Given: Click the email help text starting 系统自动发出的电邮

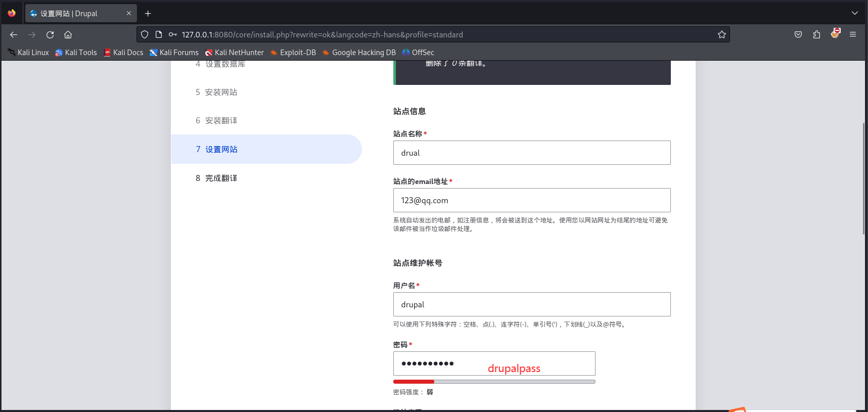Looking at the screenshot, I should 530,224.
